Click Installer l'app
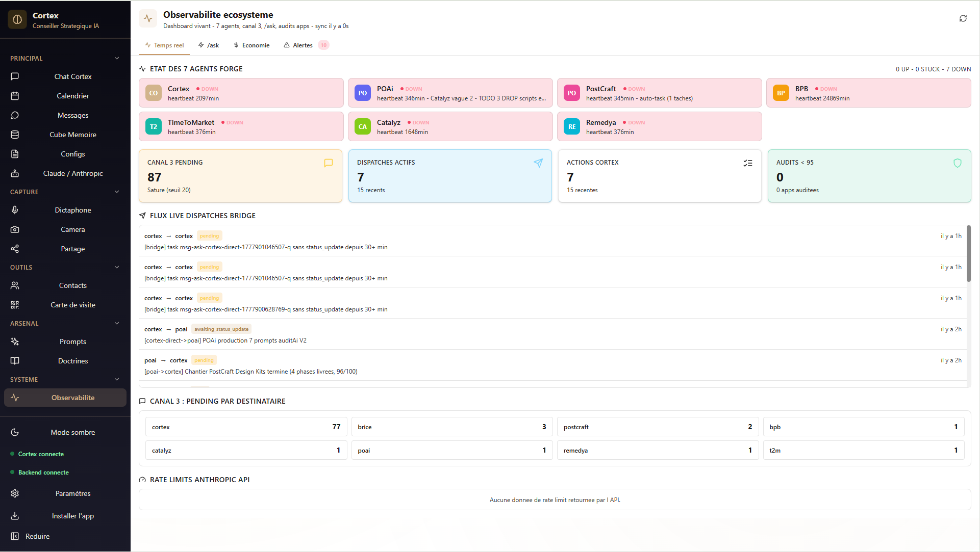The image size is (980, 552). (x=65, y=516)
